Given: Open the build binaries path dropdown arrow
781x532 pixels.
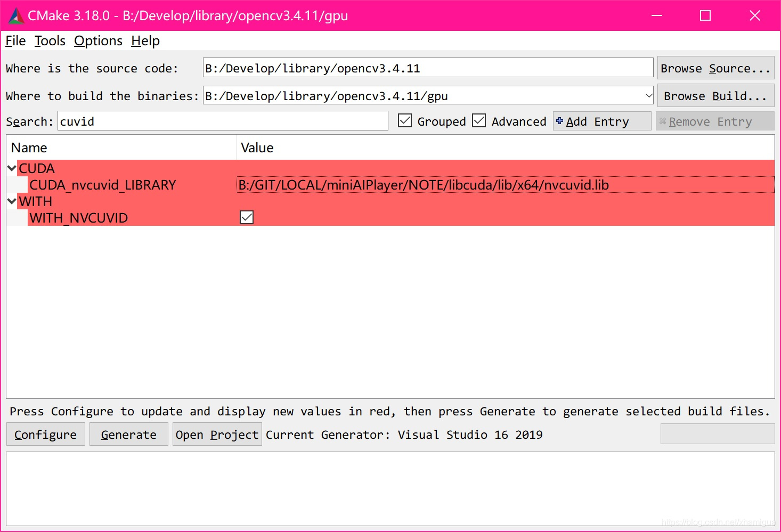Looking at the screenshot, I should click(x=648, y=96).
